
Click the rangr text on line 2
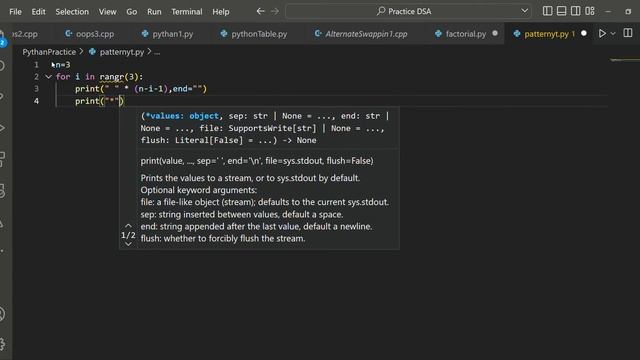tap(112, 77)
